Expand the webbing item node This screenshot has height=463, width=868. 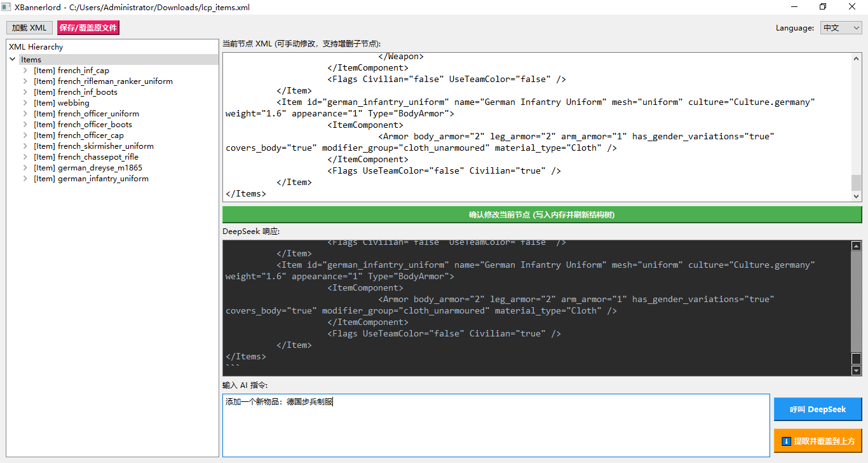pos(25,103)
